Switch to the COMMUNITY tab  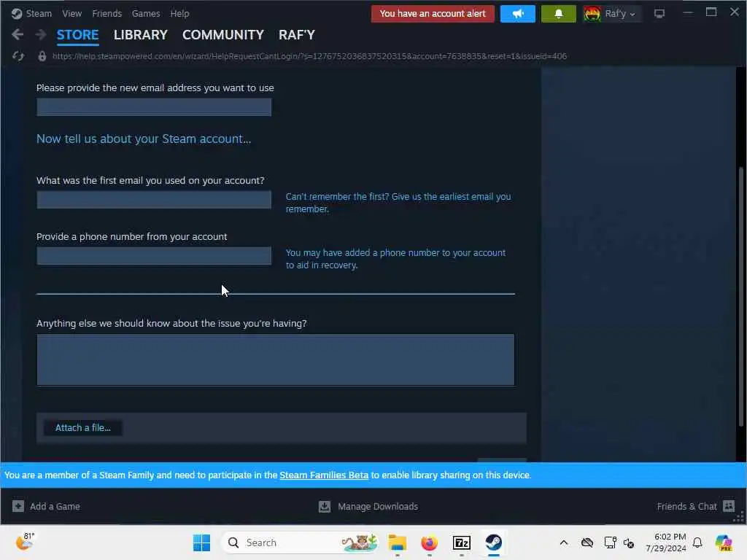(223, 35)
